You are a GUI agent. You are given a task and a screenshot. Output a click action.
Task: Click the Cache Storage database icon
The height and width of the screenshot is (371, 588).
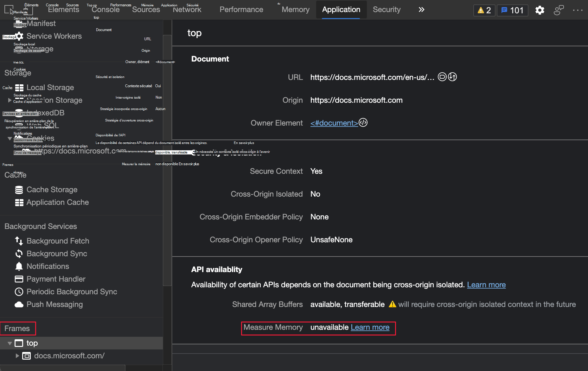tap(19, 190)
